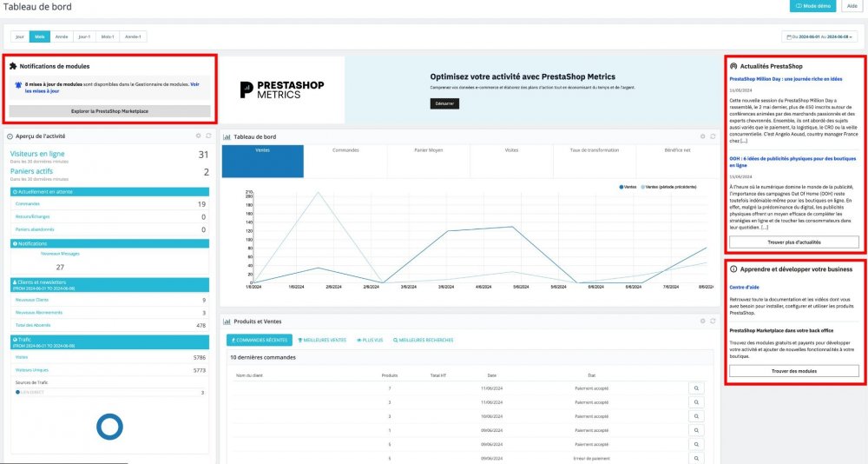
Task: Open the Total des Abonnés link
Action: [x=33, y=325]
